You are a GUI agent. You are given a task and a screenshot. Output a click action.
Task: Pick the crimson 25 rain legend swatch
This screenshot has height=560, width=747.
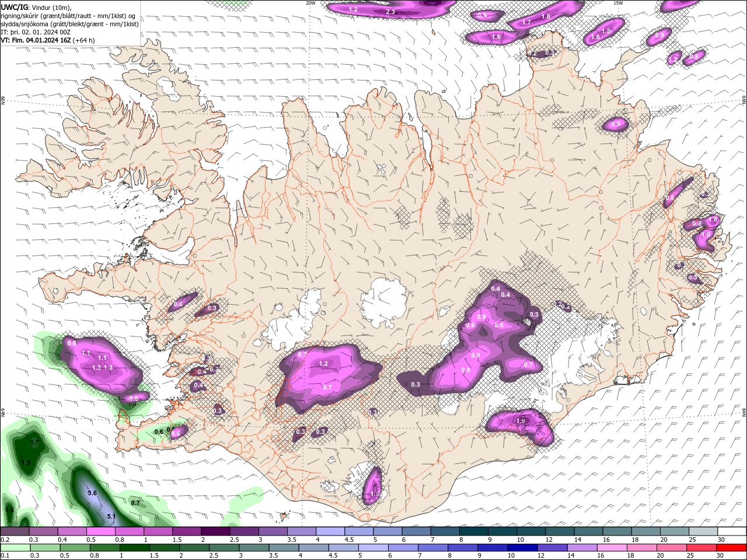coord(701,548)
